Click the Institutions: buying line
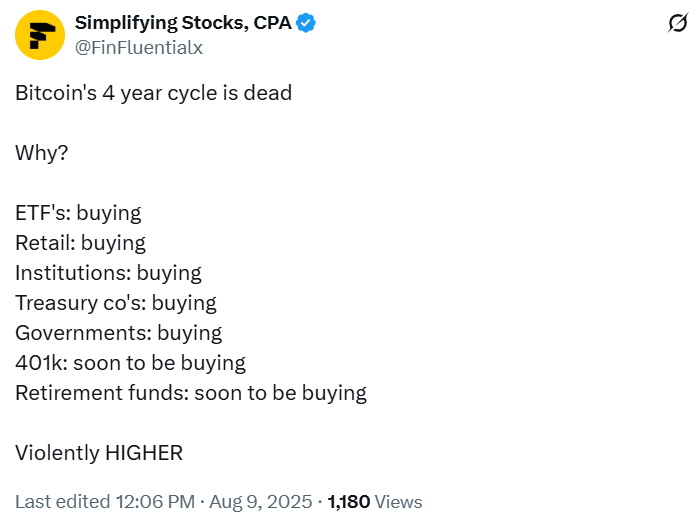Screen dimensions: 700x522 [108, 273]
